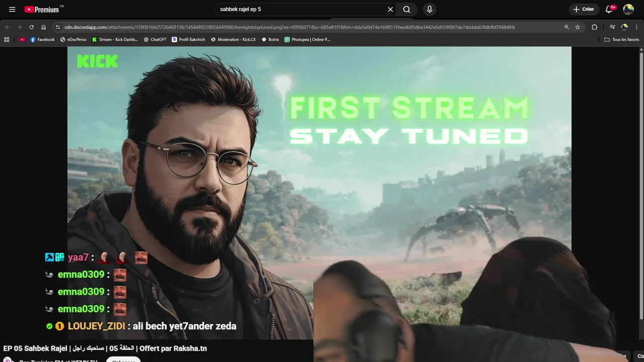Click the chat message from LOUJEY_ZIDI
The width and height of the screenshot is (644, 362).
(x=140, y=326)
